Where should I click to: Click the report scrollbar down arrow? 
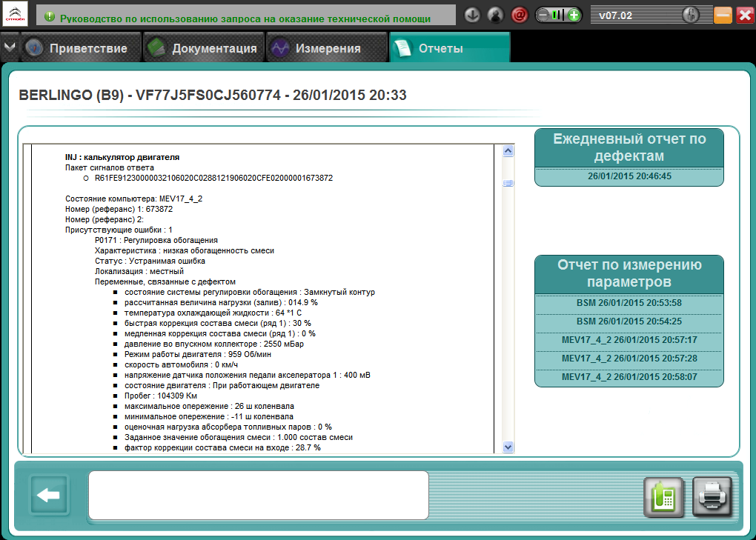pos(508,447)
